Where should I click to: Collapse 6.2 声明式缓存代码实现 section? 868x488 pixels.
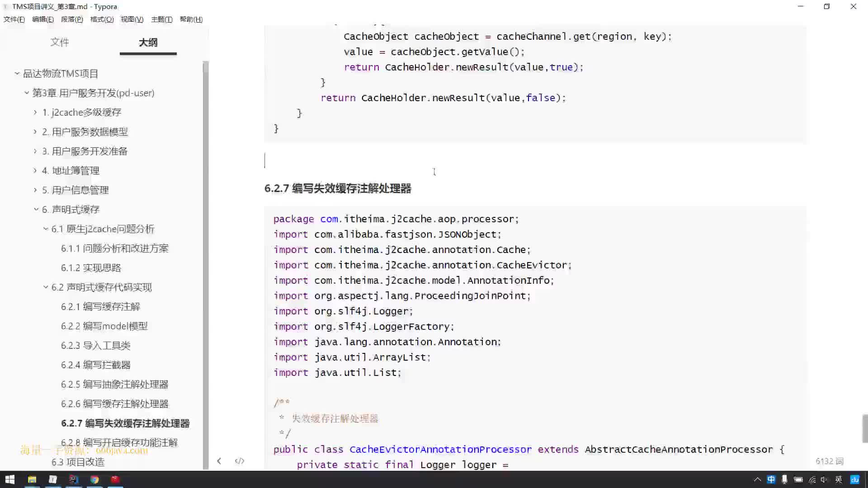[x=46, y=287]
